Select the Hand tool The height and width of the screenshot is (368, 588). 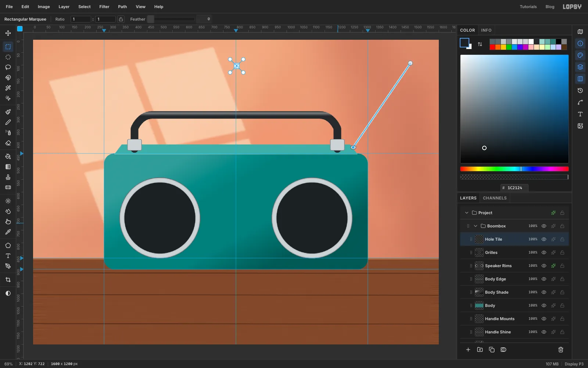(x=8, y=222)
